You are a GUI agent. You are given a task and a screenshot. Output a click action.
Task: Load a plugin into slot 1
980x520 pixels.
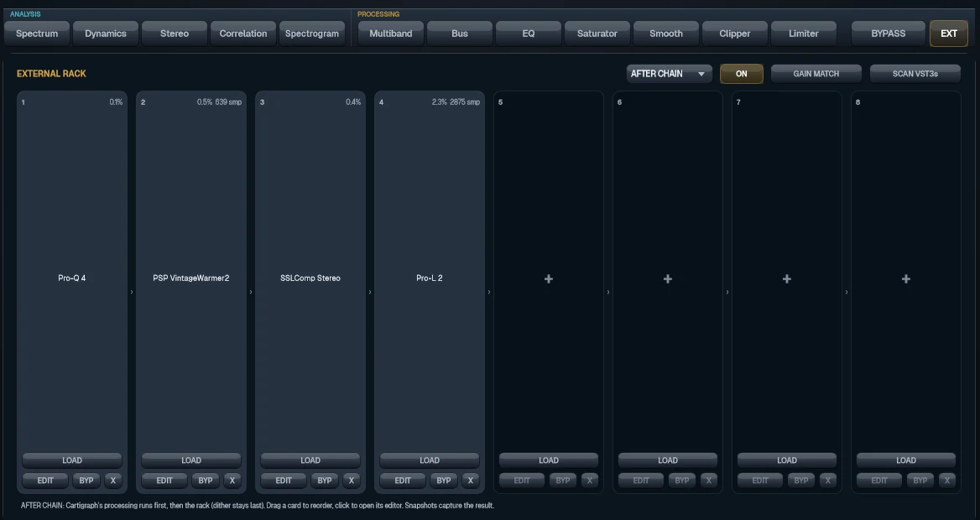click(x=72, y=460)
